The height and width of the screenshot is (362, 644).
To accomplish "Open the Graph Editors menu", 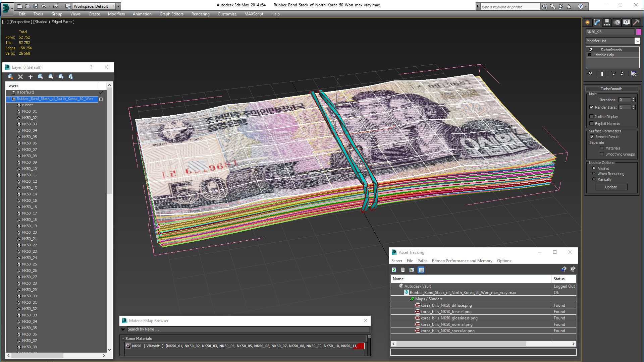I will click(171, 14).
